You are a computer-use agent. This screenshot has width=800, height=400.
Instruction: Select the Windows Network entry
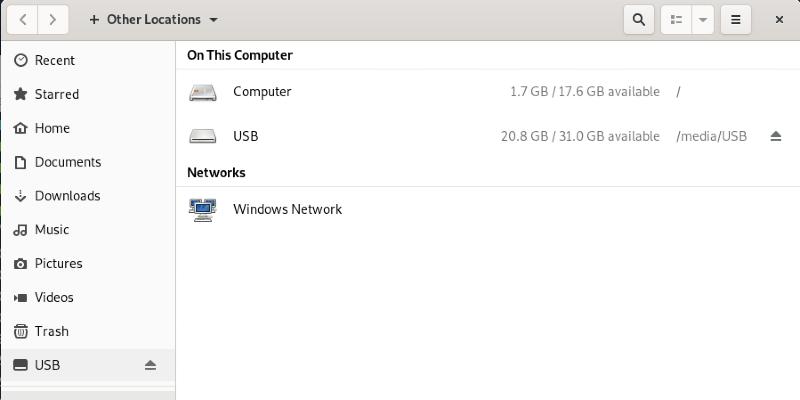(x=488, y=209)
